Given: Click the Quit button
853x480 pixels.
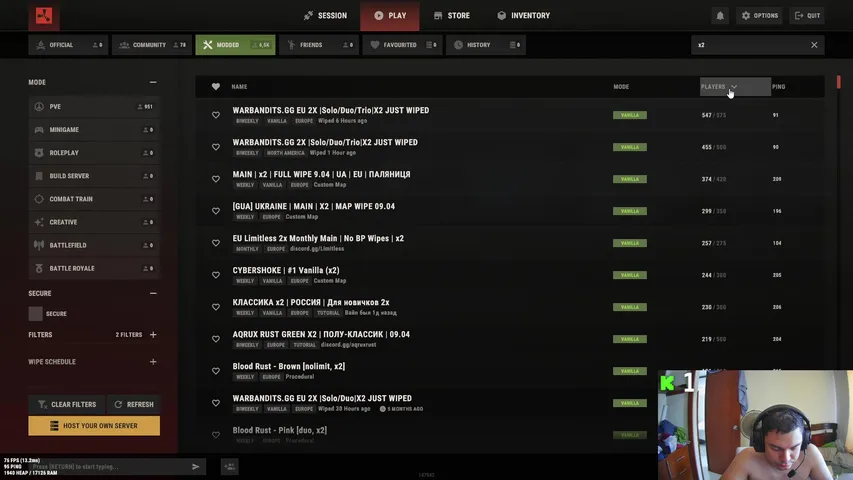Looking at the screenshot, I should coord(807,16).
